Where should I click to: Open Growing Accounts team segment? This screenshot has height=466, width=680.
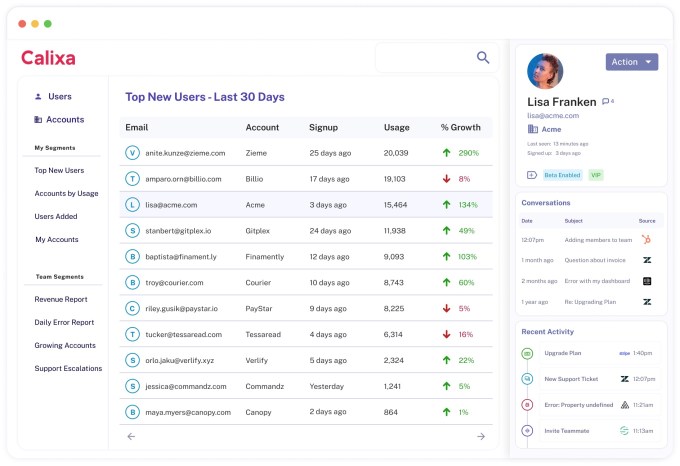click(65, 345)
